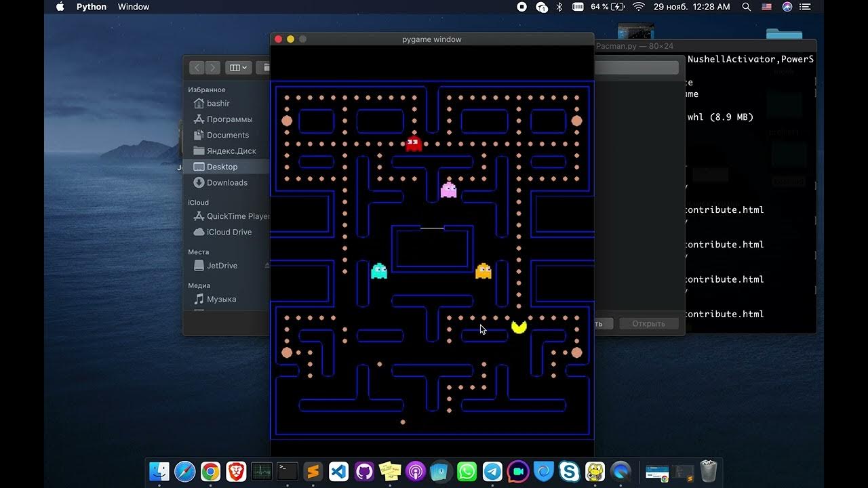
Task: Open Notification Center icon
Action: pos(806,7)
